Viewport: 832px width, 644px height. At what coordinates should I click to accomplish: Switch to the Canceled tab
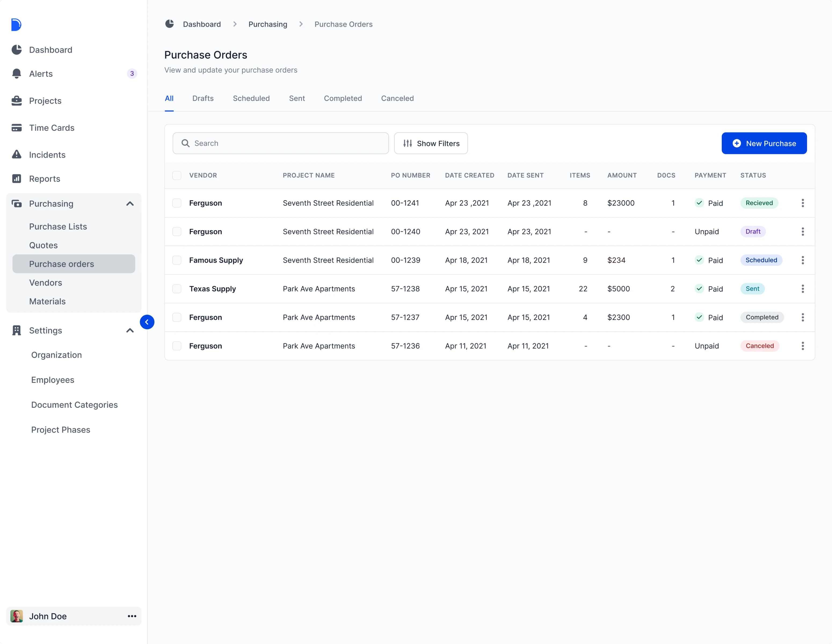pyautogui.click(x=397, y=98)
